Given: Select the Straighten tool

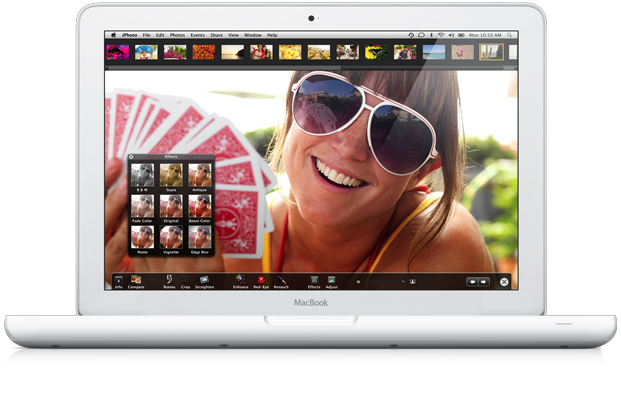Looking at the screenshot, I should [x=204, y=282].
